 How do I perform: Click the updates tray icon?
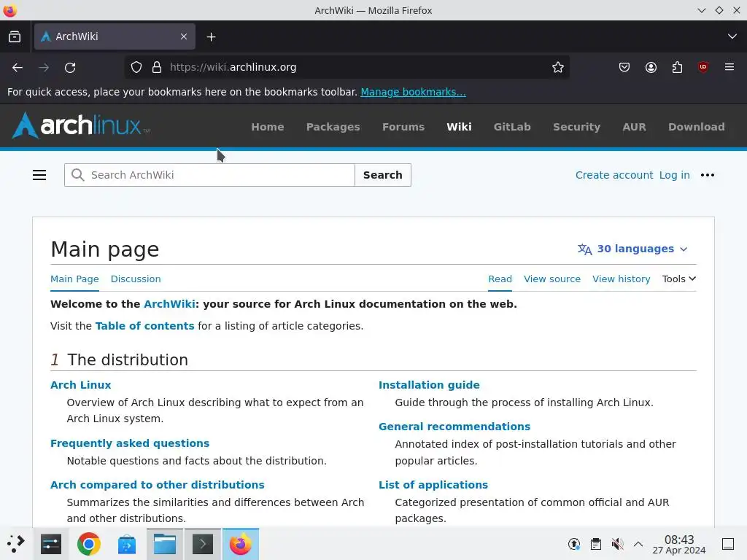(x=574, y=544)
